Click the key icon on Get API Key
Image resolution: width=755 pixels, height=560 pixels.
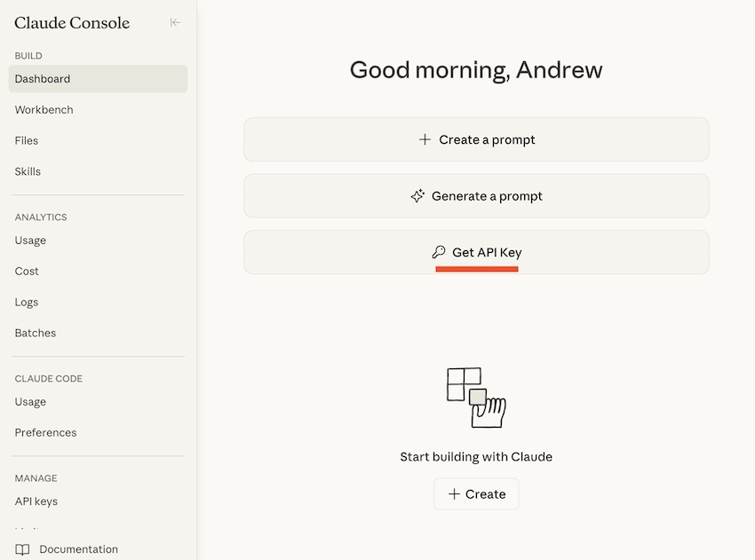pyautogui.click(x=438, y=252)
